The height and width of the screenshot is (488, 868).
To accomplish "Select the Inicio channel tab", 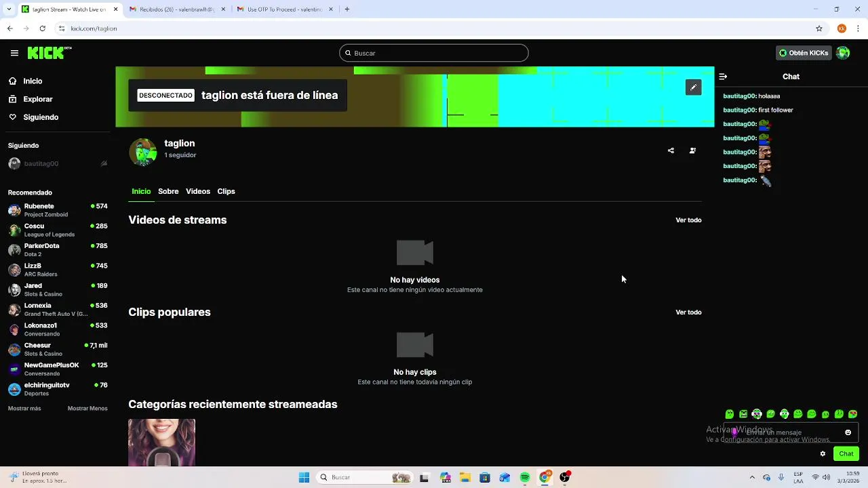I will coord(141,191).
